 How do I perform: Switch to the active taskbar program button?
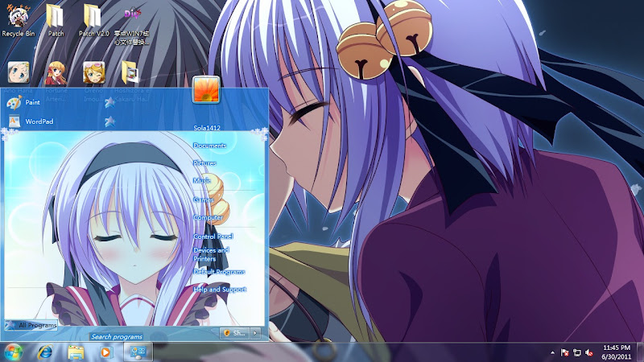(138, 352)
